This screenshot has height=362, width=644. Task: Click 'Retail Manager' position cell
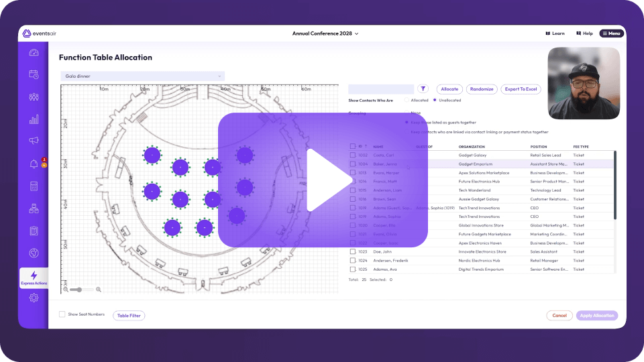point(544,261)
